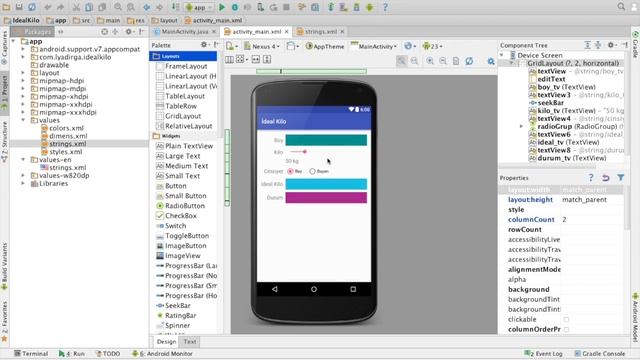Zoom in the design preview

tap(430, 61)
